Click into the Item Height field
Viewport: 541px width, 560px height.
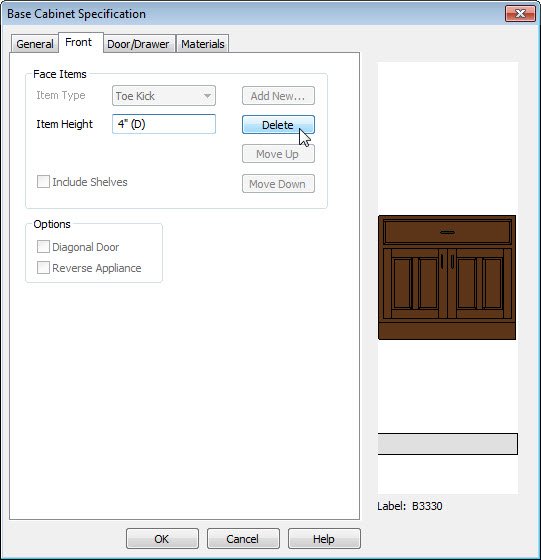[x=164, y=124]
